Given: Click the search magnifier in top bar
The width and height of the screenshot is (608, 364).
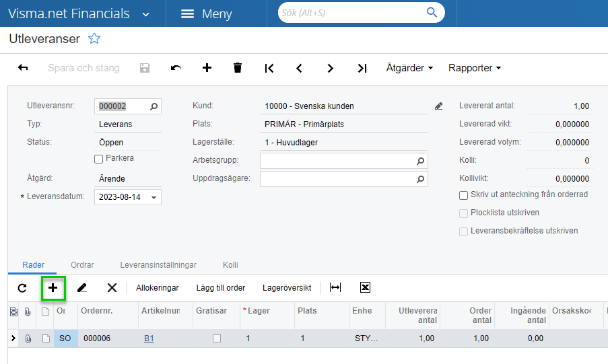Looking at the screenshot, I should [x=432, y=12].
